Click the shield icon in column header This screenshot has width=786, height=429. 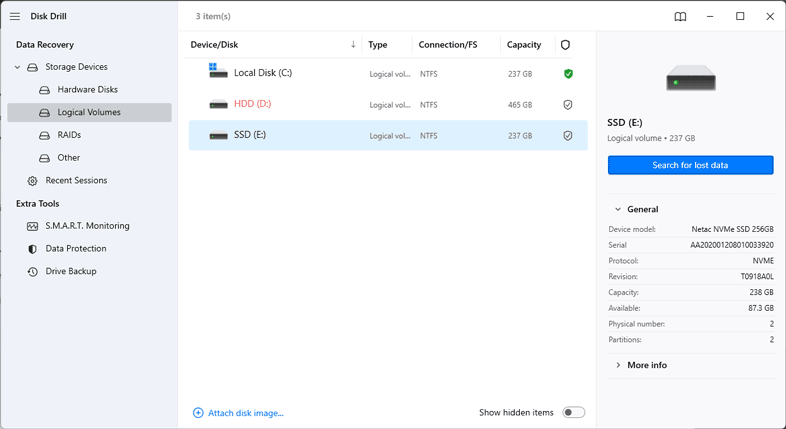coord(565,45)
